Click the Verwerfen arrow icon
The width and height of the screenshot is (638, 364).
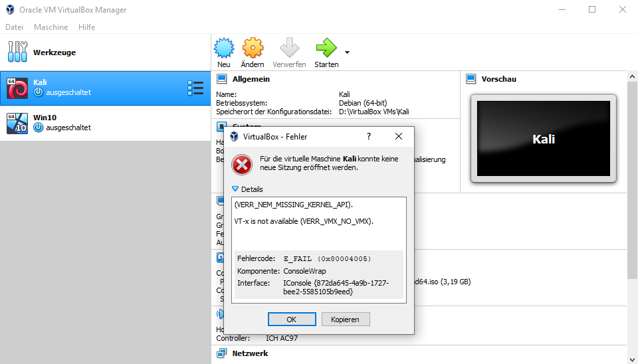[x=289, y=48]
